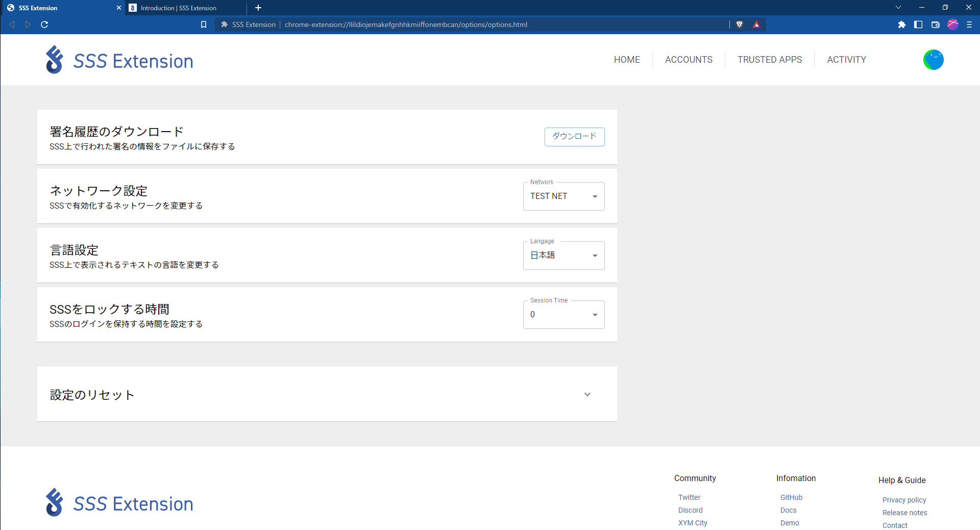Go back with the browser back arrow
This screenshot has height=530, width=980.
(12, 24)
